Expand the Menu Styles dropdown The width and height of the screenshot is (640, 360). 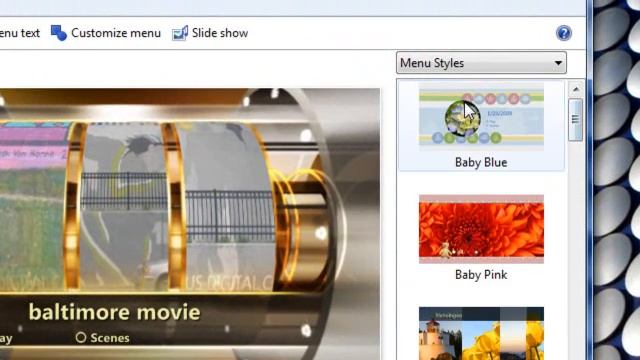click(481, 63)
